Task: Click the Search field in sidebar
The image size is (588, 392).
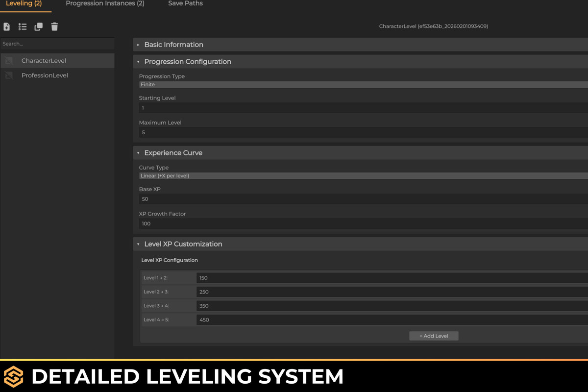Action: (x=57, y=44)
